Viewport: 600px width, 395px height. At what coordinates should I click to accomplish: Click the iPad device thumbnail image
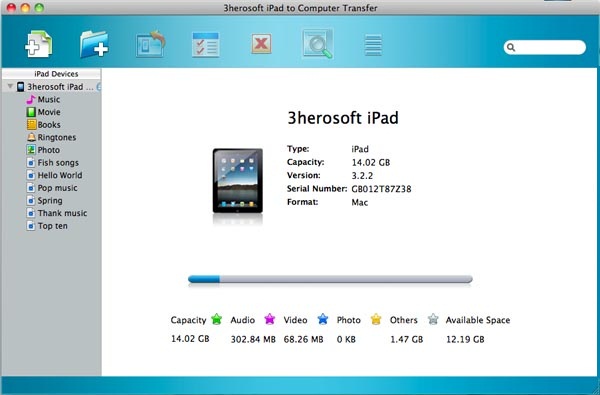click(238, 181)
